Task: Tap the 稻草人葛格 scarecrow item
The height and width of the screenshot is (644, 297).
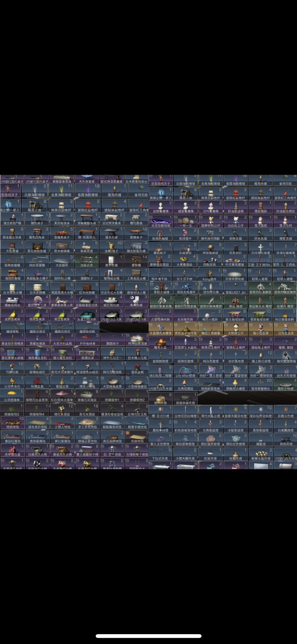Action: click(x=260, y=275)
